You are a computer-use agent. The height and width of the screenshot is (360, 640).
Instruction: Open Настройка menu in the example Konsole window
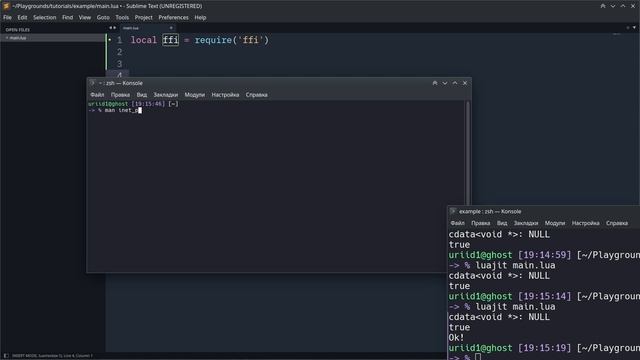pos(585,223)
